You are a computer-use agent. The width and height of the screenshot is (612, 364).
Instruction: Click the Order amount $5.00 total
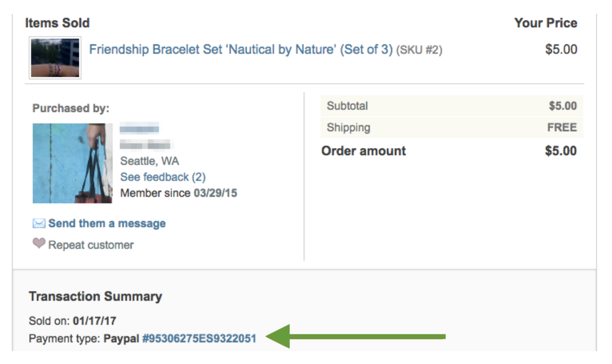coord(561,151)
